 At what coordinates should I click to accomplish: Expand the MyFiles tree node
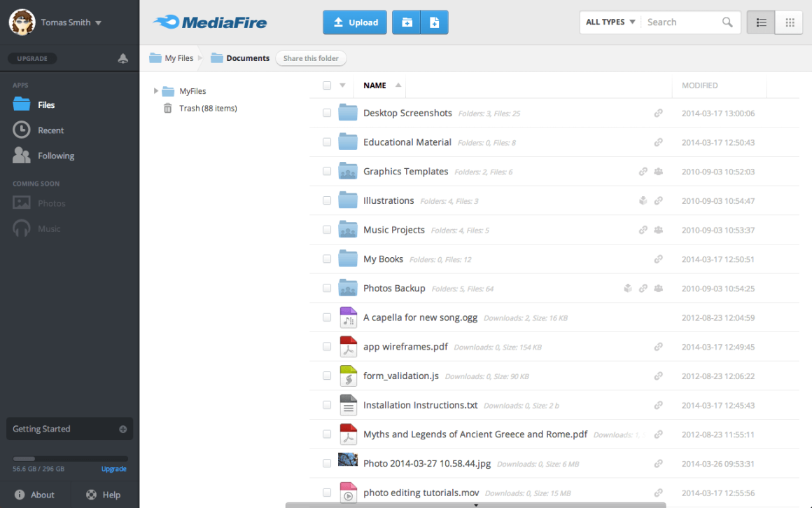(155, 90)
